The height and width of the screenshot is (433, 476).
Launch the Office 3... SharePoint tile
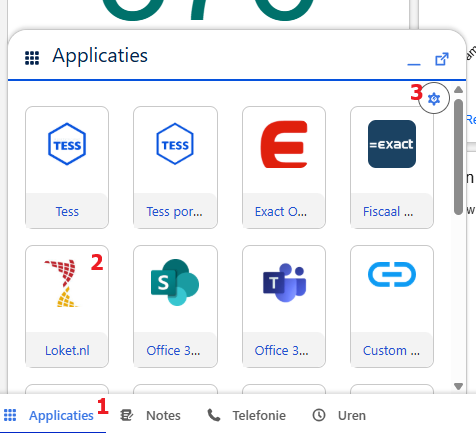pyautogui.click(x=175, y=306)
